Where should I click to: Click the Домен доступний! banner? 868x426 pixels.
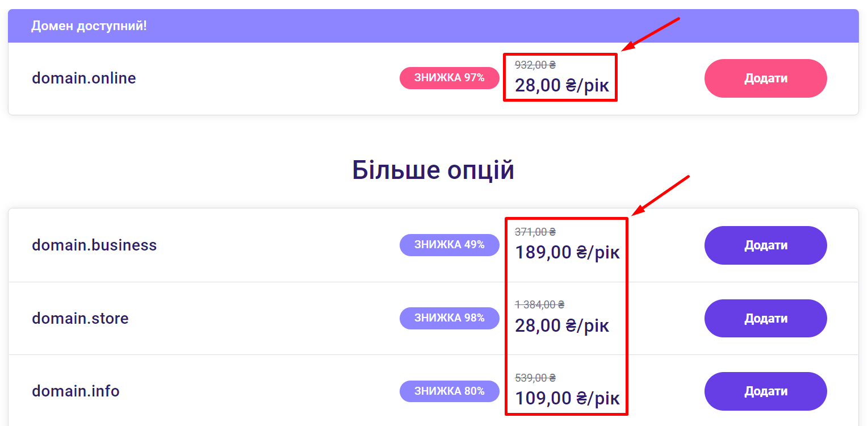pyautogui.click(x=89, y=26)
